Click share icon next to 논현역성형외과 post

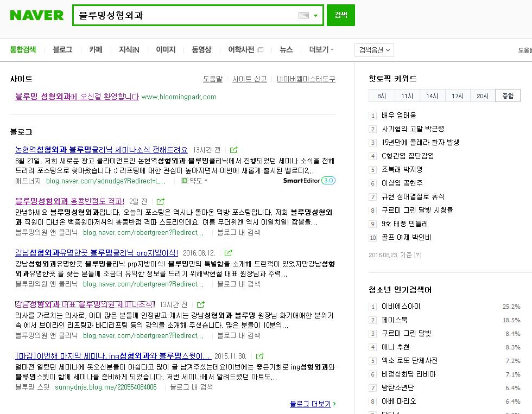(234, 150)
